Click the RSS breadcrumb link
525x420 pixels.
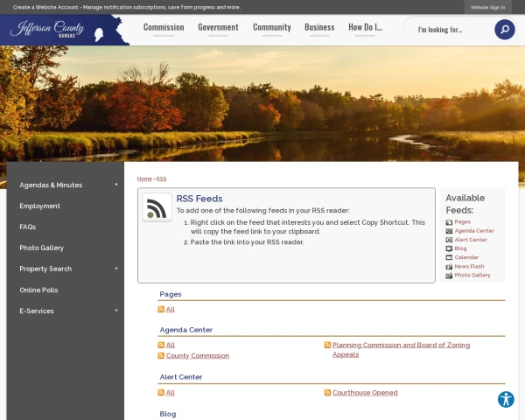pyautogui.click(x=161, y=178)
